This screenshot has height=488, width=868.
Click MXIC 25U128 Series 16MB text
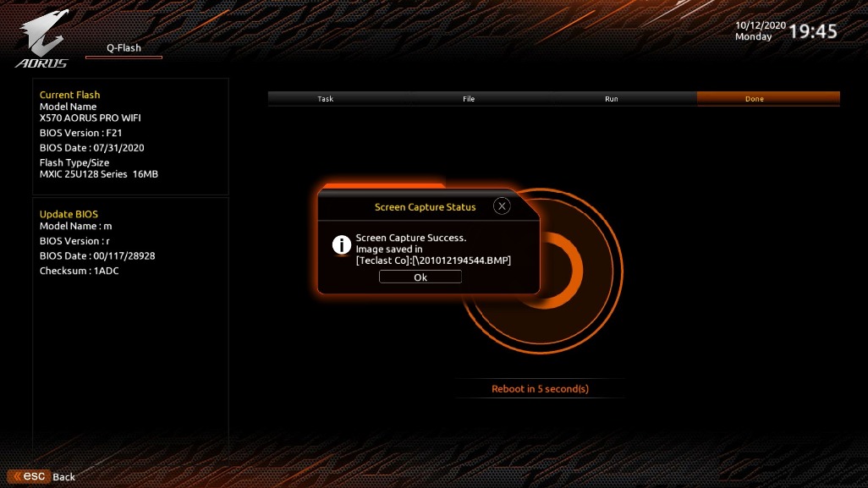99,173
